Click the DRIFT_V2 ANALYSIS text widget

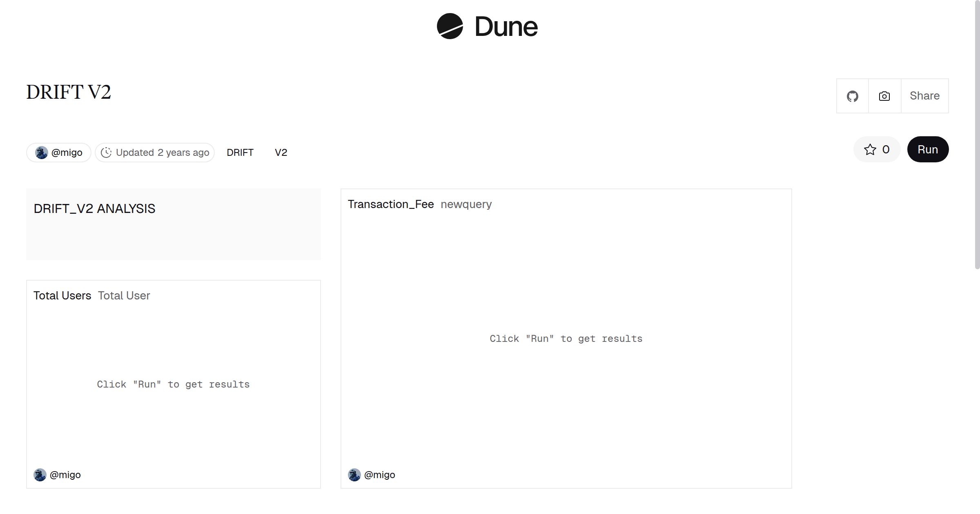(94, 209)
